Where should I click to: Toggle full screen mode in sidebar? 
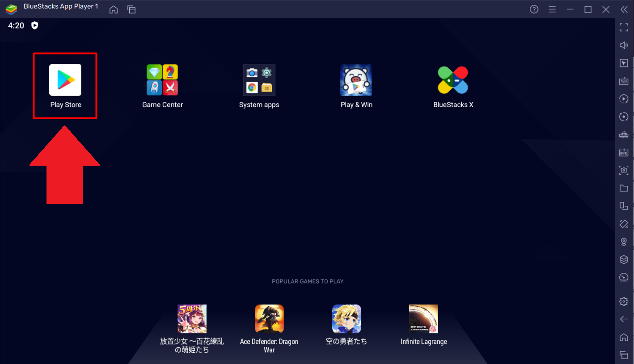624,28
